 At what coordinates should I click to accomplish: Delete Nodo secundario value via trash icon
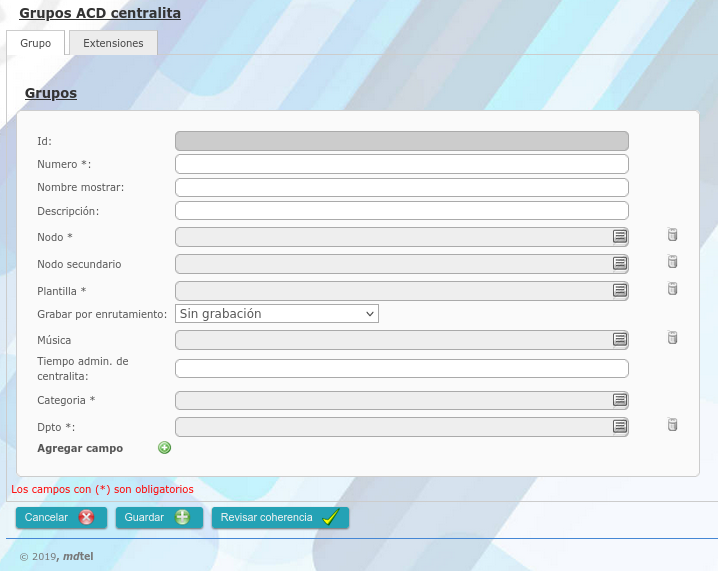tap(672, 261)
